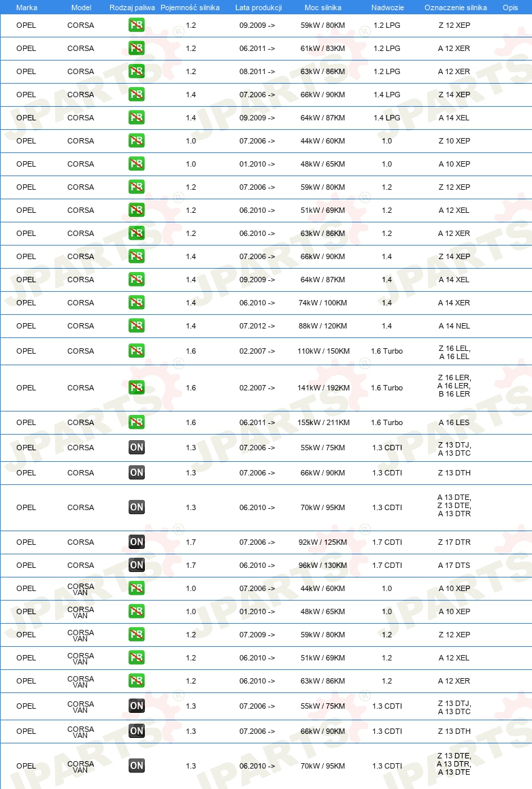This screenshot has height=789, width=532.
Task: Click the Model column header
Action: click(81, 7)
